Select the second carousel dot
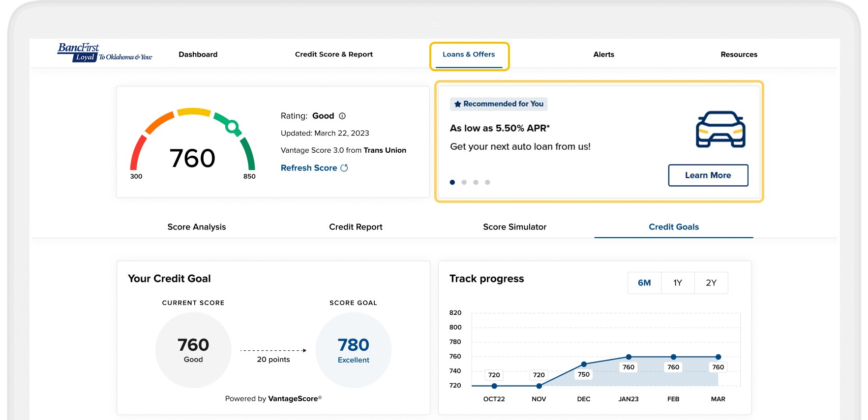868x420 pixels. click(x=464, y=182)
